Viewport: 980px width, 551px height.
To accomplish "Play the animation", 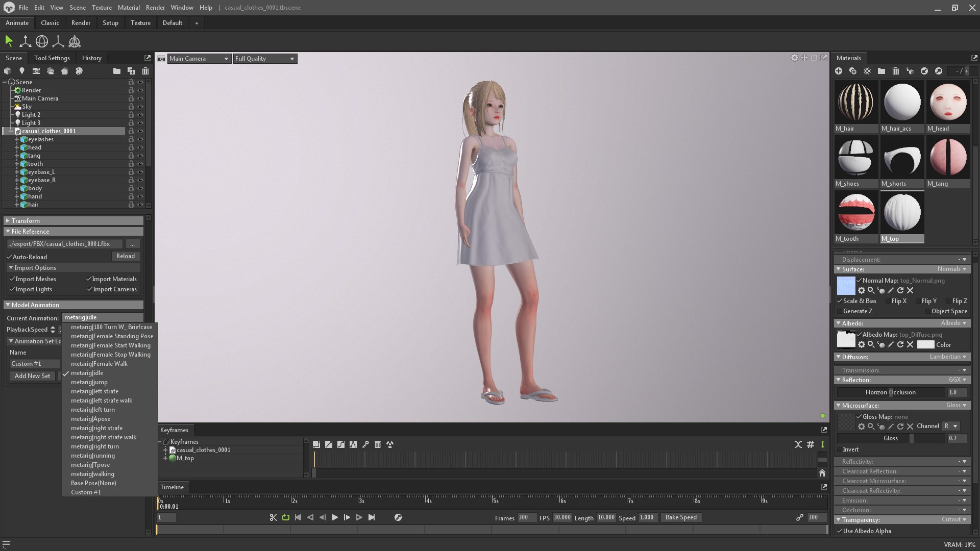I will pos(335,517).
